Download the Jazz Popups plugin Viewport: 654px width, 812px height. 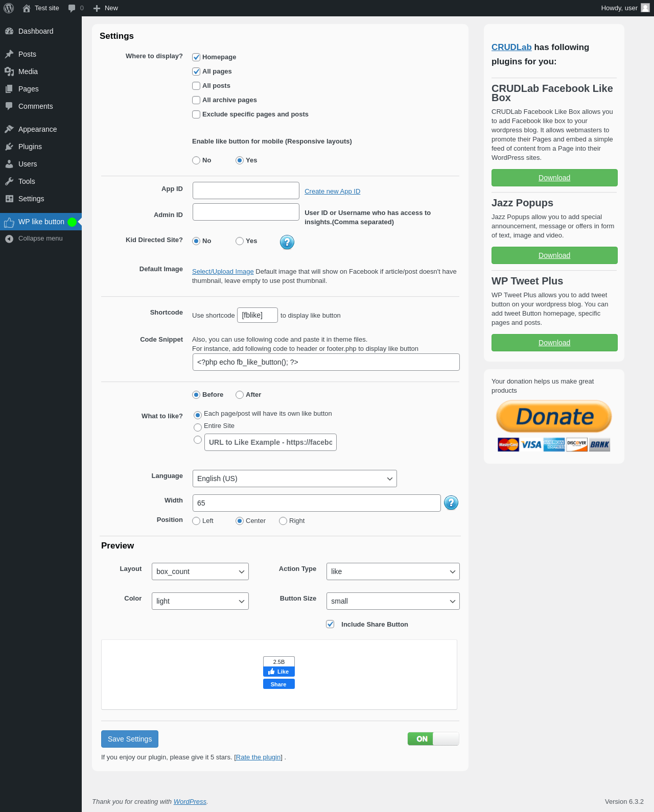click(554, 255)
